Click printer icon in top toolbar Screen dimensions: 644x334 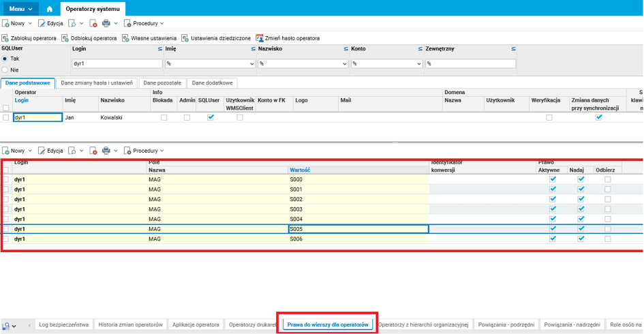tap(106, 23)
